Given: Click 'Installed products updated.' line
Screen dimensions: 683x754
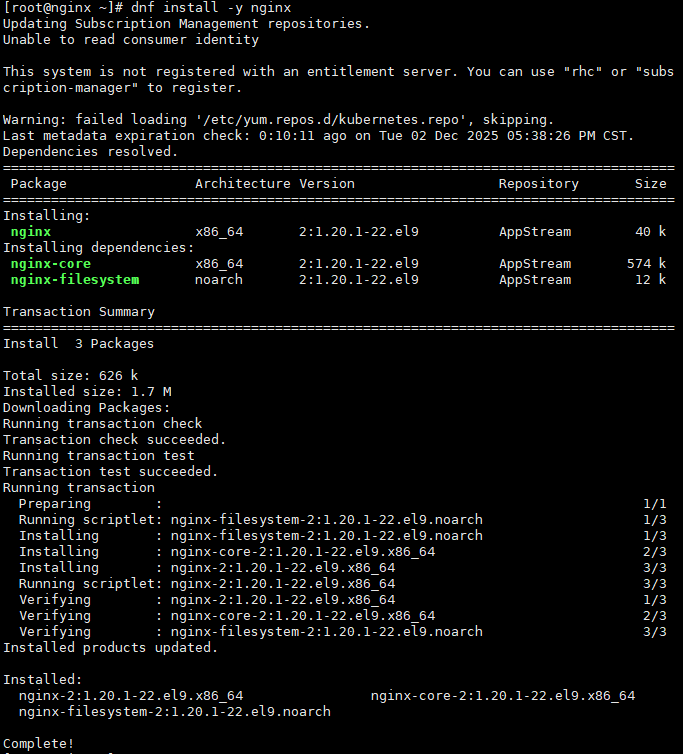Looking at the screenshot, I should 111,648.
